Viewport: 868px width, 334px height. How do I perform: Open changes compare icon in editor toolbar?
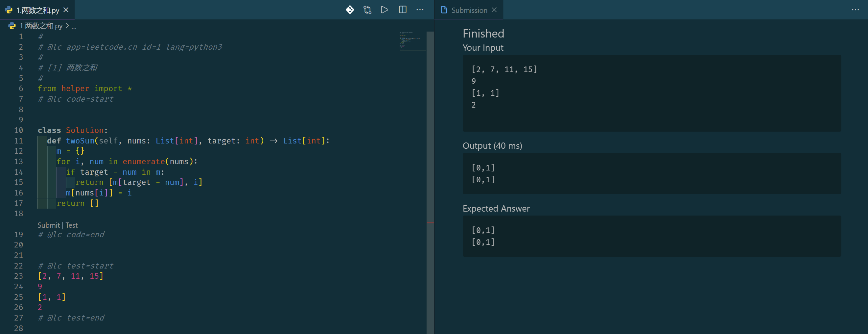click(x=367, y=10)
